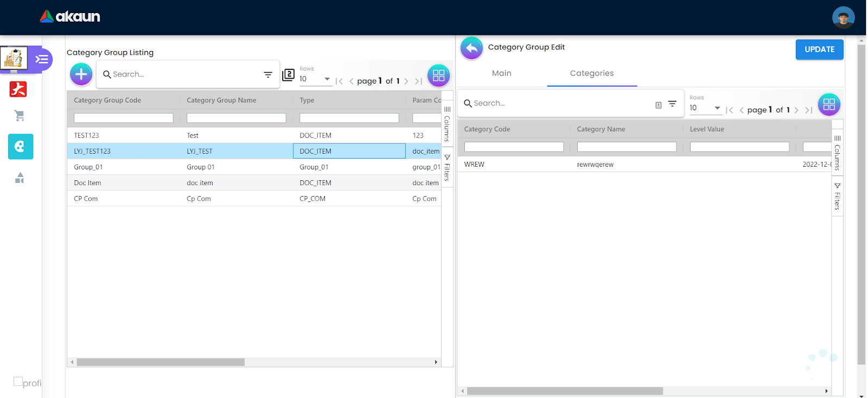The image size is (868, 398).
Task: Switch to the Main tab
Action: click(x=501, y=73)
